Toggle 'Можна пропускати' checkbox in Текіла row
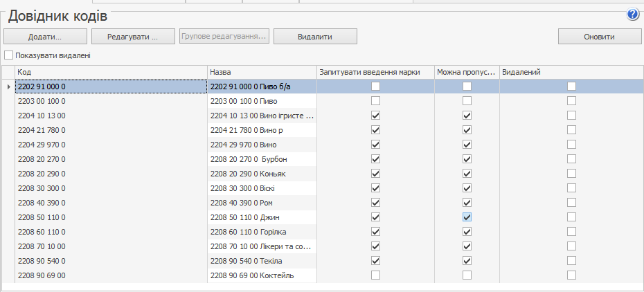 pos(467,261)
